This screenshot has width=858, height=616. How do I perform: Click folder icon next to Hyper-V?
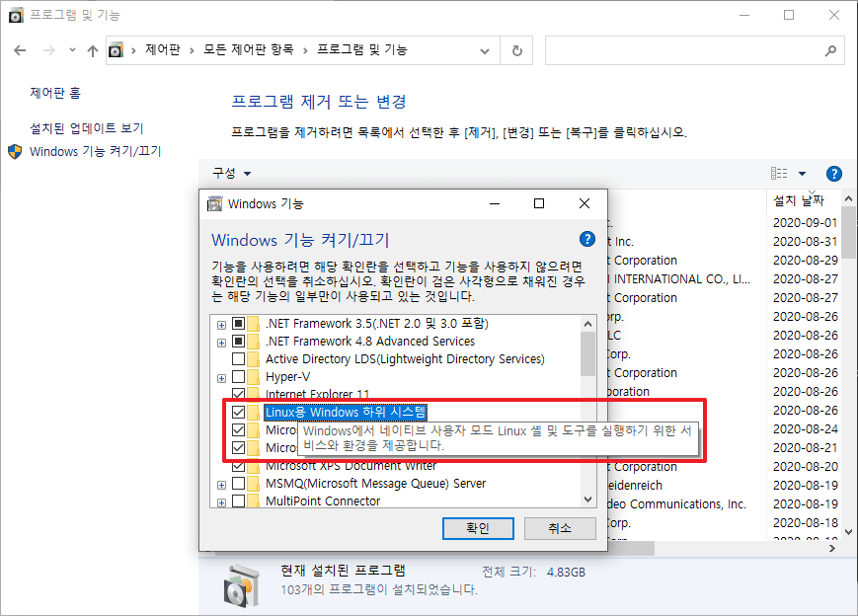(x=254, y=377)
